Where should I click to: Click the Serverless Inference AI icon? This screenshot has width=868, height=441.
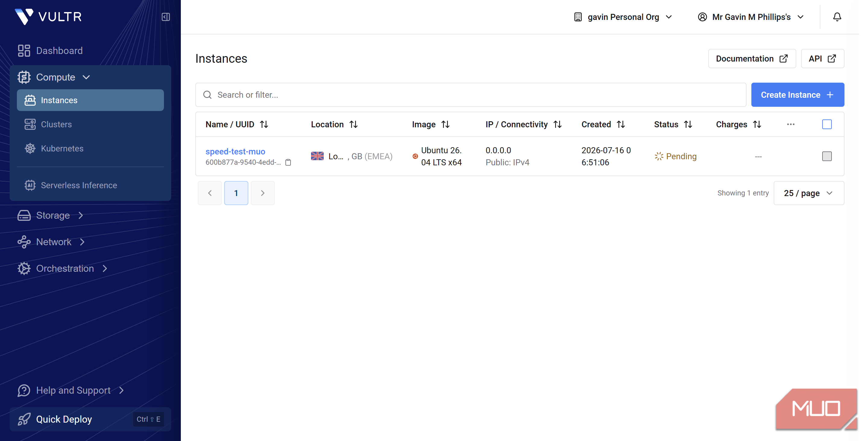30,185
